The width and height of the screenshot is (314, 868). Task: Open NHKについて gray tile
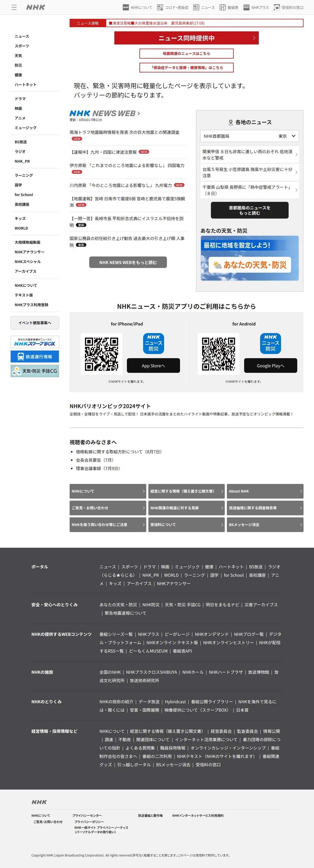point(108,491)
